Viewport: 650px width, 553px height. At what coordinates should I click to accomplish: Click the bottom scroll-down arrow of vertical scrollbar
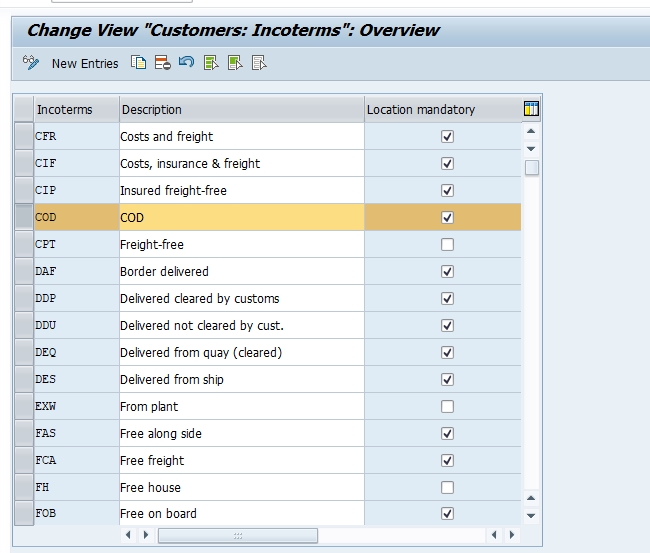(x=531, y=516)
